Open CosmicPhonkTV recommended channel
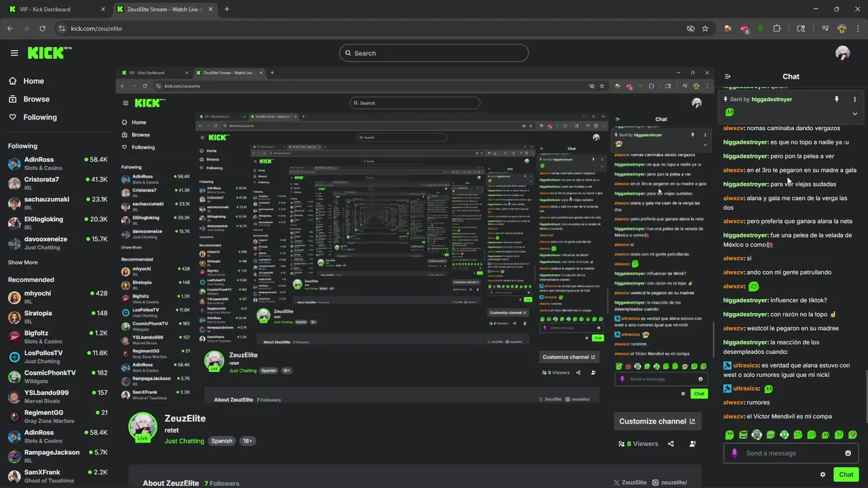 [x=57, y=376]
